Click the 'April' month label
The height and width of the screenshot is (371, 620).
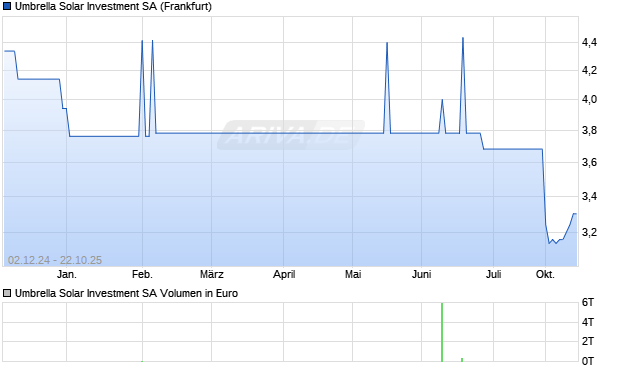coord(284,274)
